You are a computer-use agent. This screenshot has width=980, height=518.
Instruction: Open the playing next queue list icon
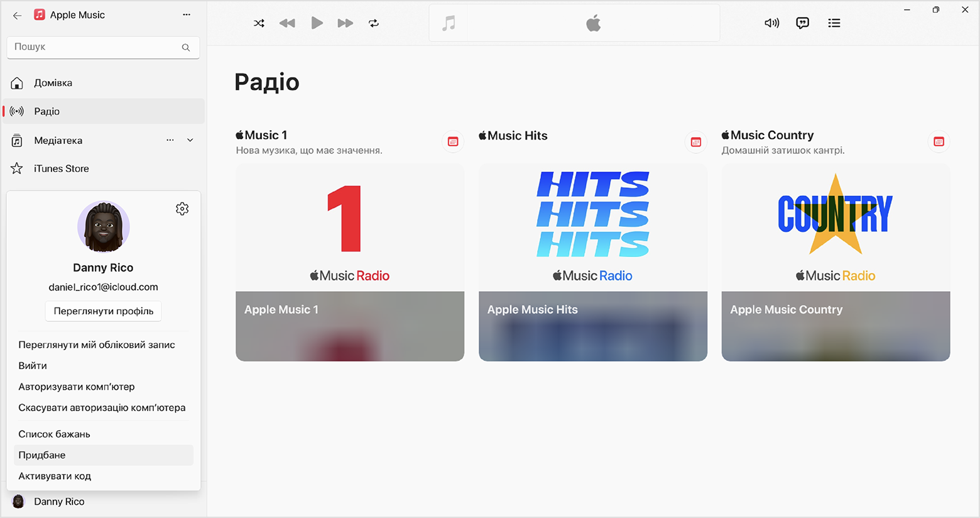tap(834, 23)
